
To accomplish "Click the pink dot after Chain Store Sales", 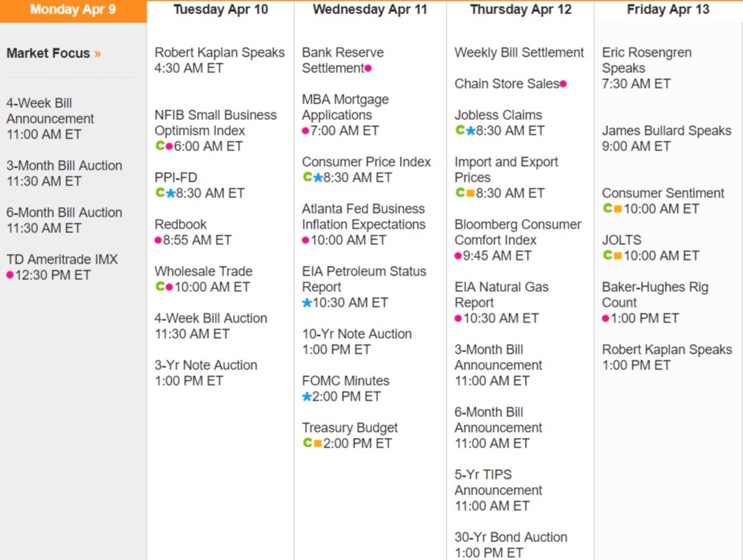I will tap(563, 84).
